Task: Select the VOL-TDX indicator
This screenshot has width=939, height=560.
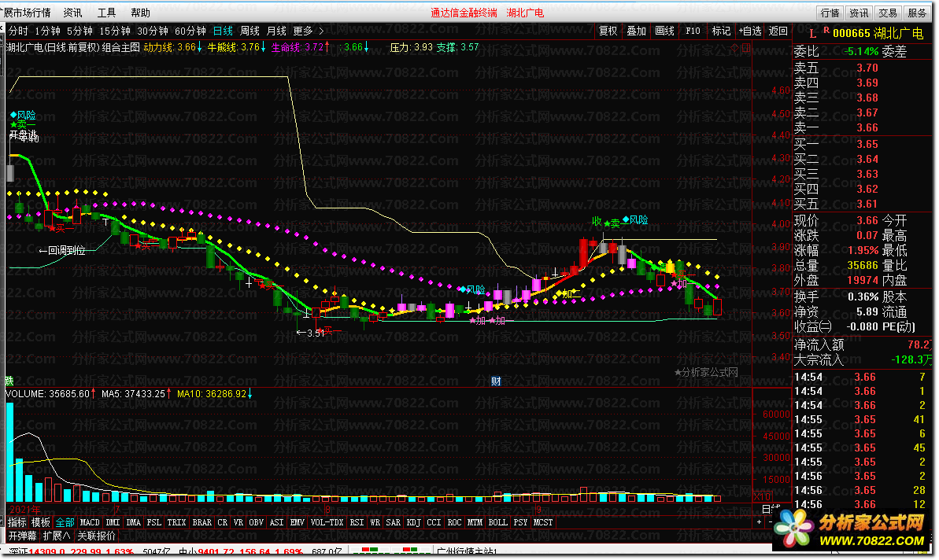Action: pos(327,522)
